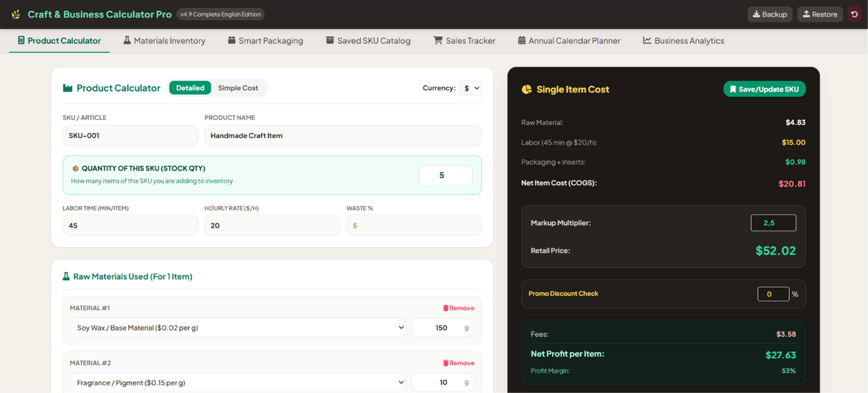The image size is (868, 393).
Task: Click the Markup Multiplier input field
Action: (x=773, y=223)
